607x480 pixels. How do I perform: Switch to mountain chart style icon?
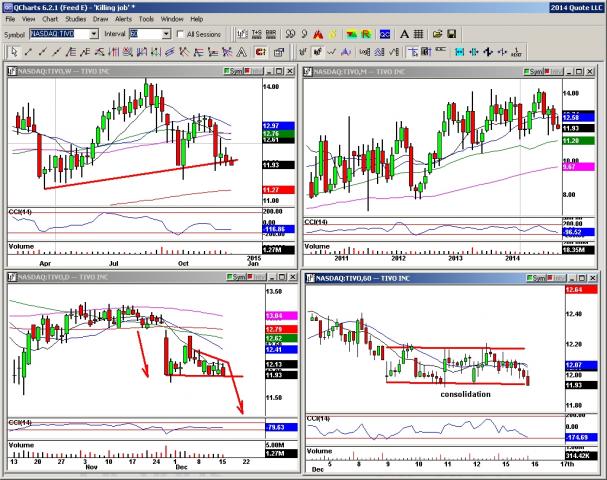point(346,51)
